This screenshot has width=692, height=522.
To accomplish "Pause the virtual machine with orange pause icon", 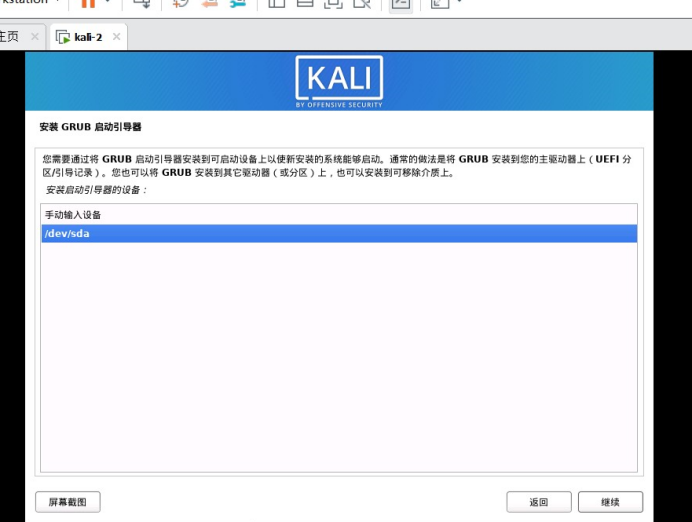I will [x=88, y=4].
